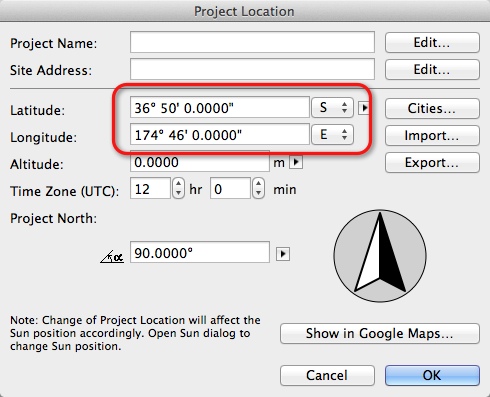Open the flyout arrow beside Latitude
The image size is (490, 397).
(363, 108)
